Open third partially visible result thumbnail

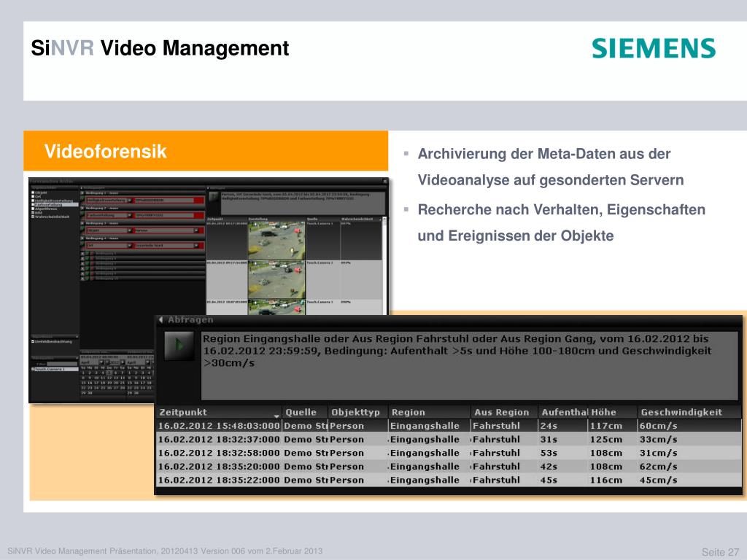point(276,307)
